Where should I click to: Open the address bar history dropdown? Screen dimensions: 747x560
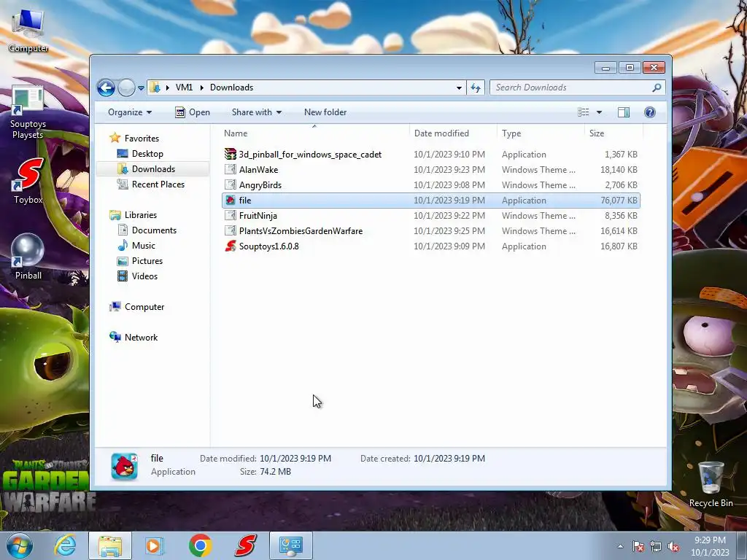[459, 87]
